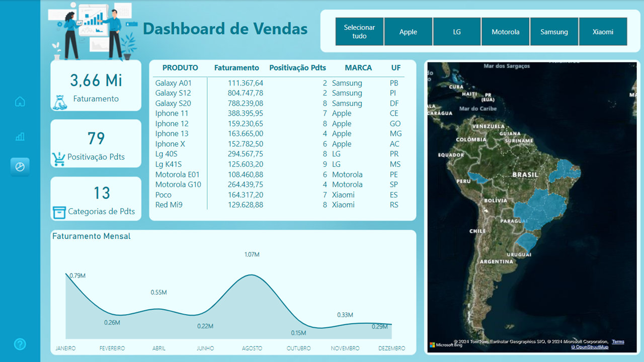Choose the Motorola slicer button
Screen dimensions: 644x362
click(505, 32)
